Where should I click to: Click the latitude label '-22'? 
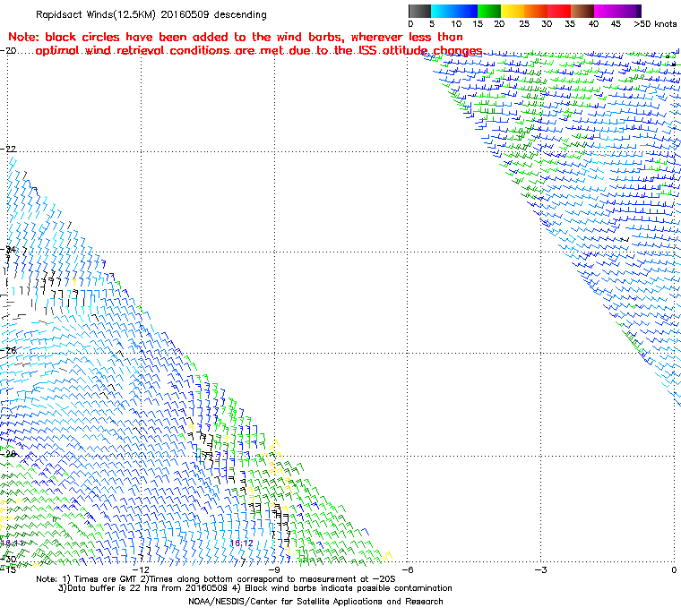point(8,149)
